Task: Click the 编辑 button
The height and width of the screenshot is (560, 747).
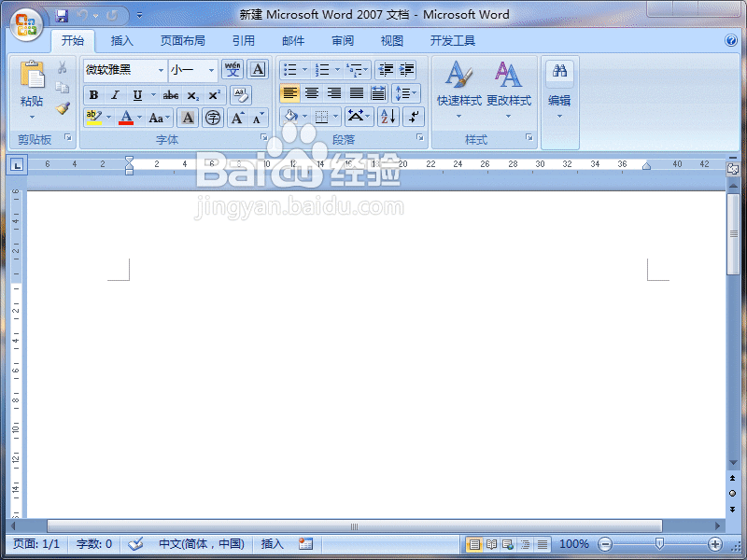Action: point(559,91)
